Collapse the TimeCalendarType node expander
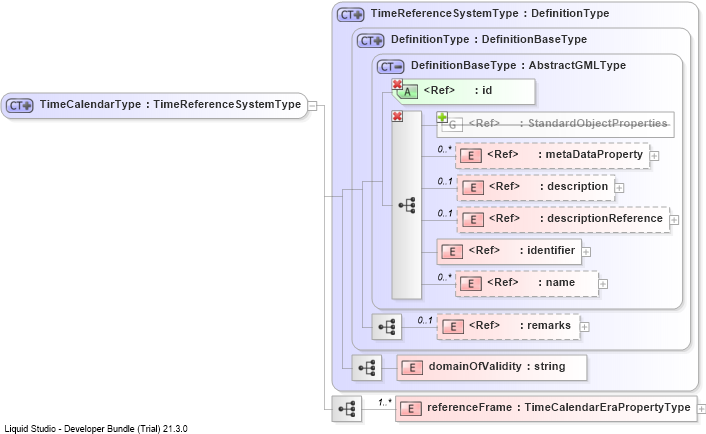 tap(312, 106)
